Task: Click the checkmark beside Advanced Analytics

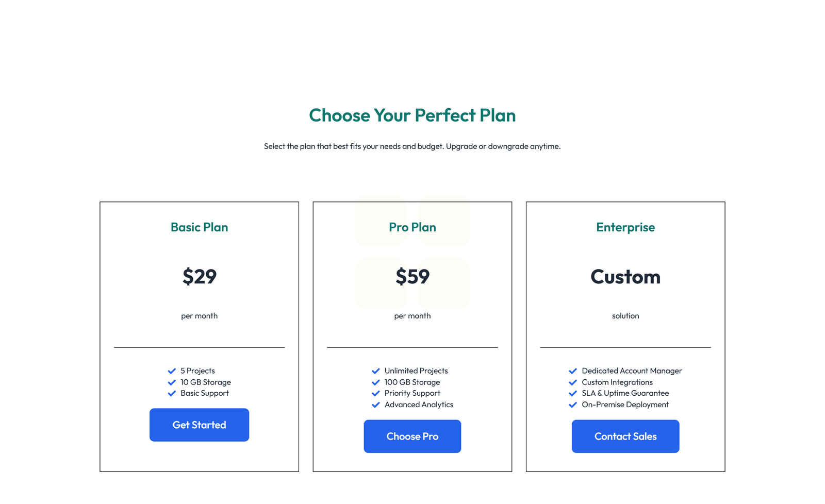Action: [376, 405]
